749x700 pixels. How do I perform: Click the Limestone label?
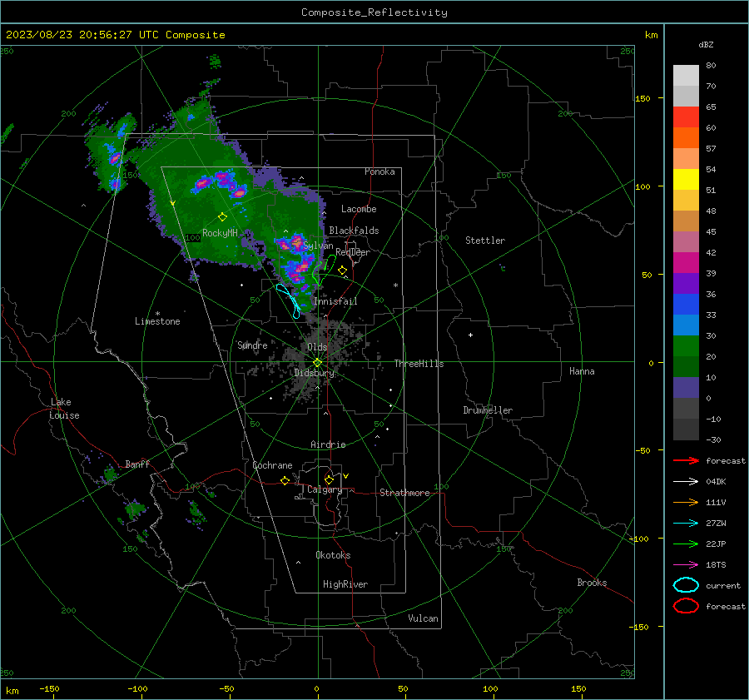pyautogui.click(x=157, y=321)
